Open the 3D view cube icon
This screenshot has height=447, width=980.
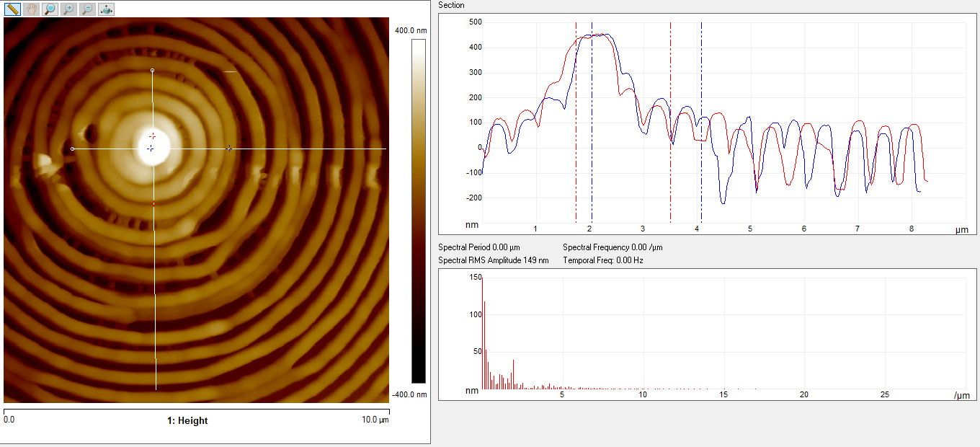tap(106, 9)
